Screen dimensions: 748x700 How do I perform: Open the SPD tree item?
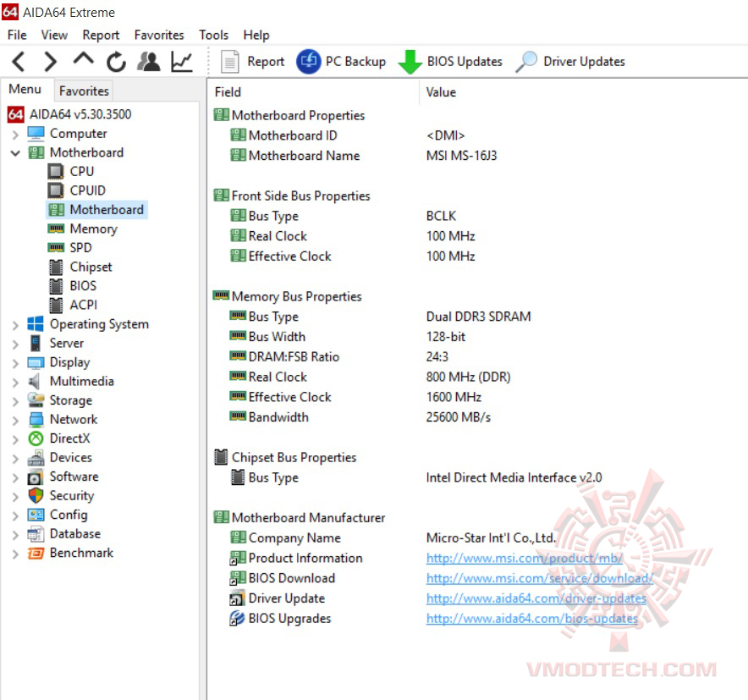pos(80,248)
